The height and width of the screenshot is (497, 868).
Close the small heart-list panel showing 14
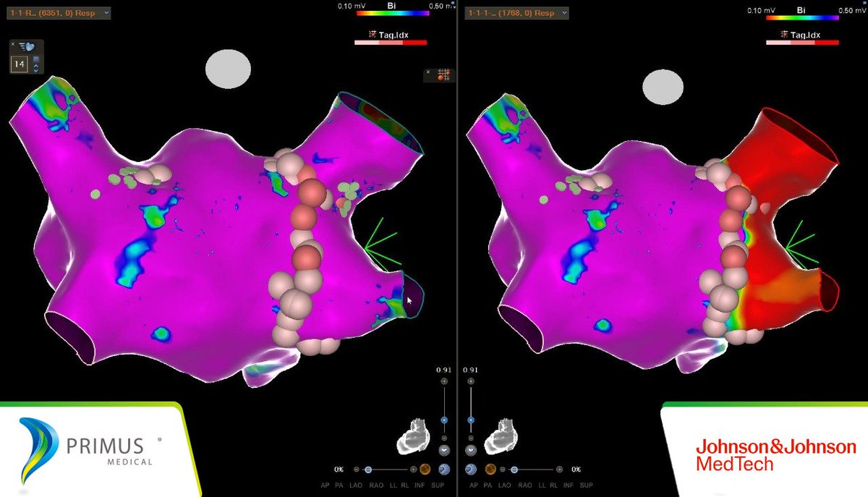pos(13,44)
